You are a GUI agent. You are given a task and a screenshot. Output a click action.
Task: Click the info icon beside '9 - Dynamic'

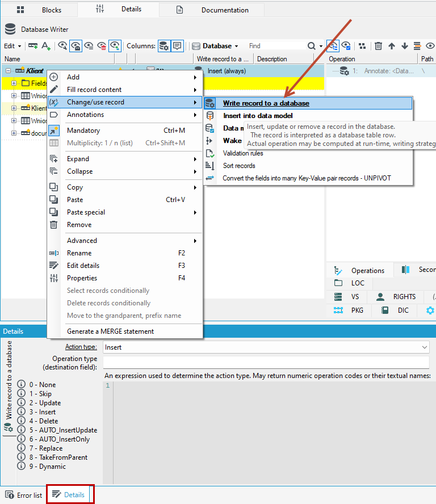pyautogui.click(x=21, y=466)
